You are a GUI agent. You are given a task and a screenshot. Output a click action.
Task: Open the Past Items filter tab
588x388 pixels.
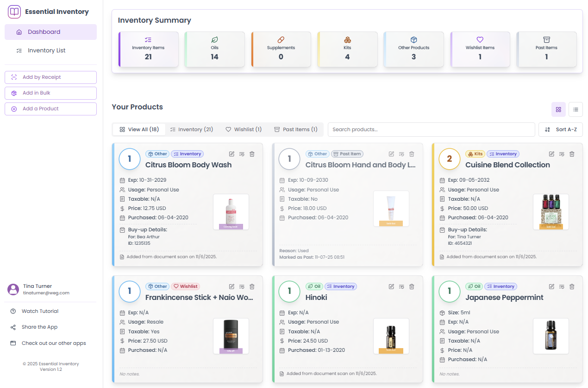295,129
